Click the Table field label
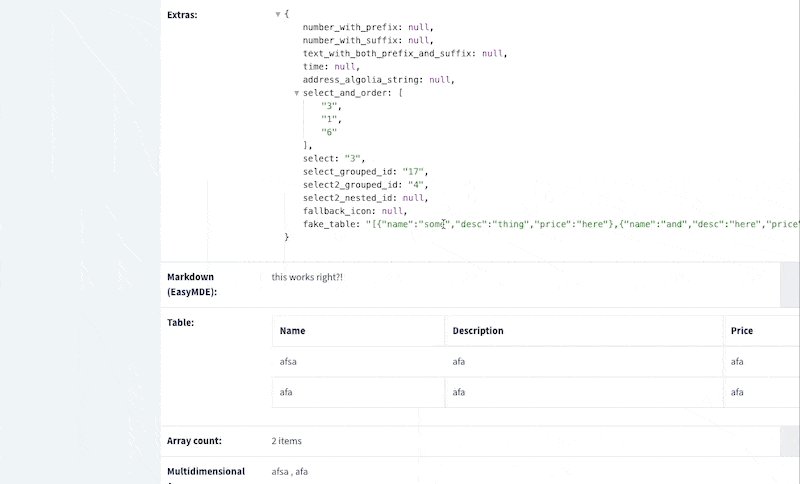 (x=181, y=323)
